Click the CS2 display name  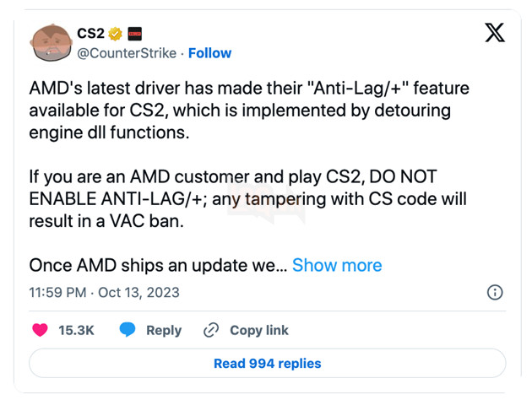tap(90, 34)
